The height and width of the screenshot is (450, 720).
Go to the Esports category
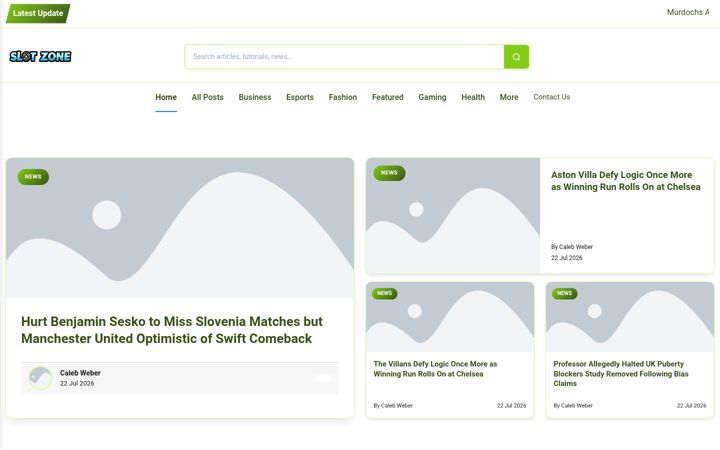point(300,97)
